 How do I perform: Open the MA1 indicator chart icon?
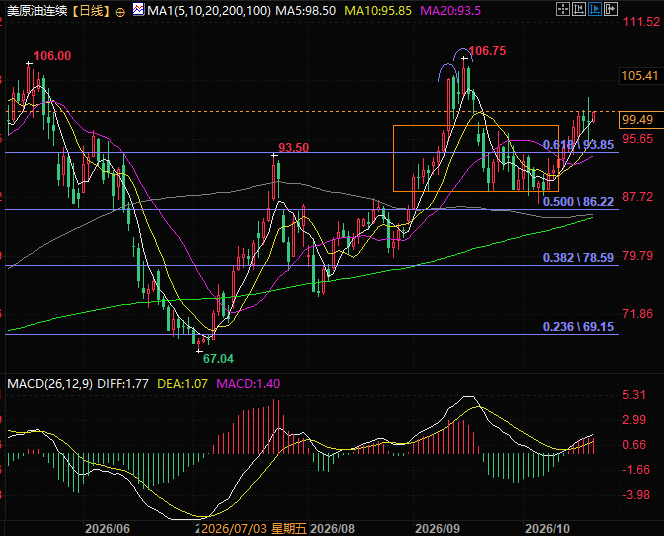[x=138, y=9]
